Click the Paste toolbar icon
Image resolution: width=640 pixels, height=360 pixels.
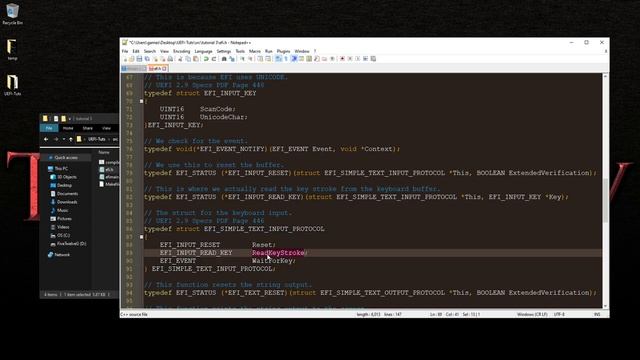coord(196,59)
